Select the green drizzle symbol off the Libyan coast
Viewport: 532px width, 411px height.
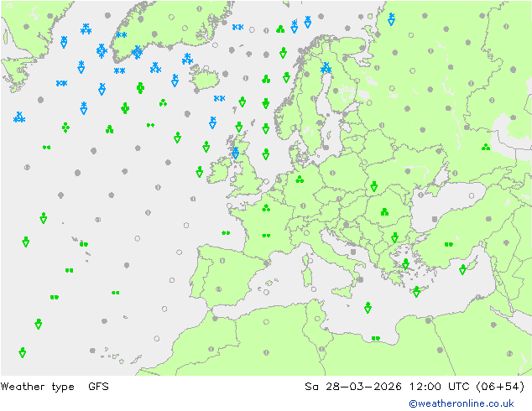[x=376, y=338]
